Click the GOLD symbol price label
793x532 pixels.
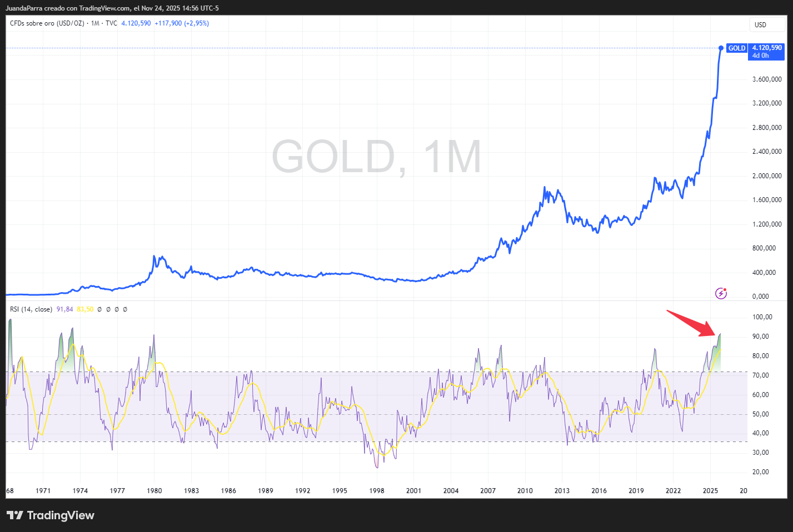pyautogui.click(x=736, y=48)
